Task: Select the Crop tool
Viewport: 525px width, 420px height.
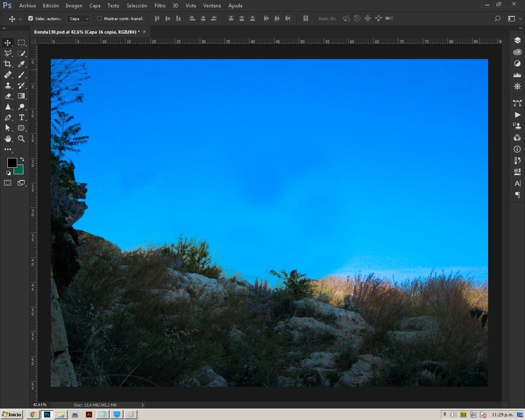Action: click(8, 64)
